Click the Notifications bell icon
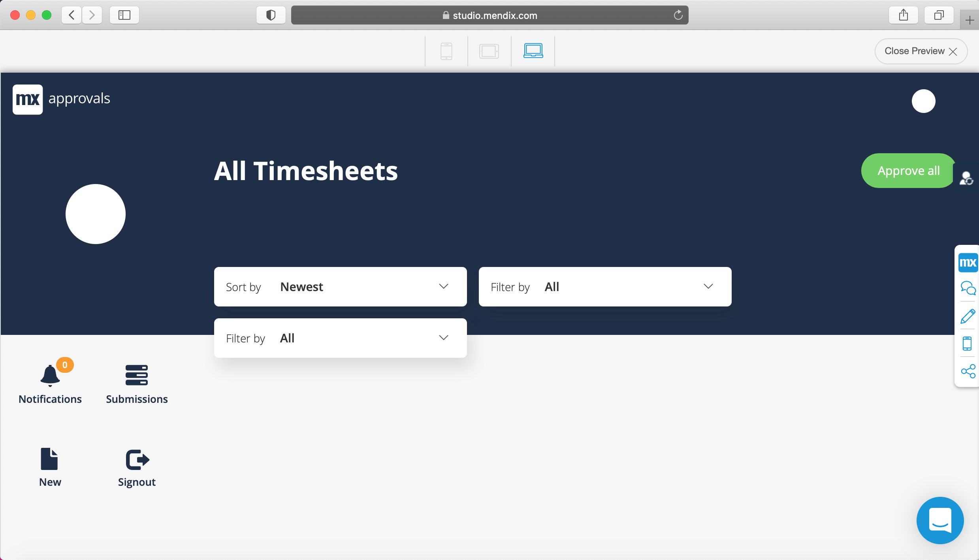Screen dimensions: 979x560 (x=50, y=376)
